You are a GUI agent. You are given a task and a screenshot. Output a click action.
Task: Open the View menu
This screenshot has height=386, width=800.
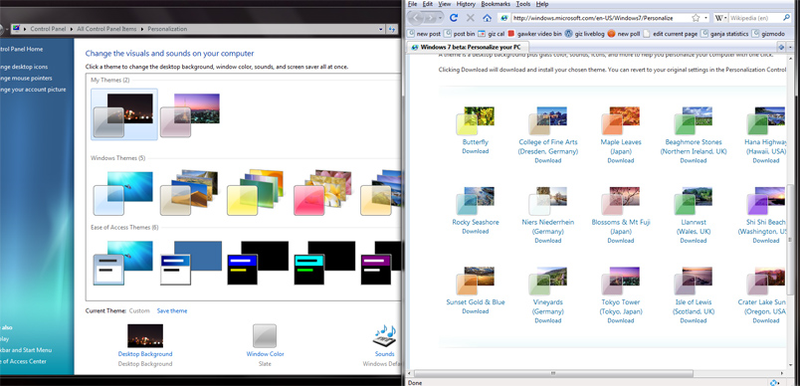tap(444, 4)
